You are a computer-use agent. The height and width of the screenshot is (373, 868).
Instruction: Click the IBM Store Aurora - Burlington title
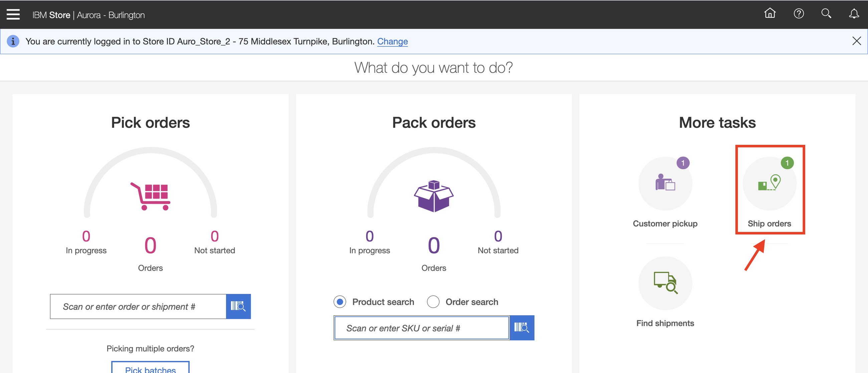(88, 15)
